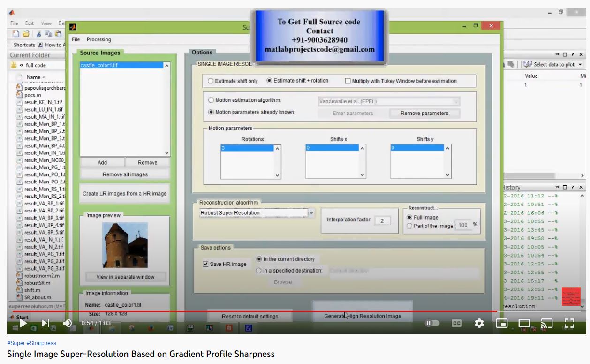Open Reconstruction algorithm dropdown

pyautogui.click(x=311, y=213)
